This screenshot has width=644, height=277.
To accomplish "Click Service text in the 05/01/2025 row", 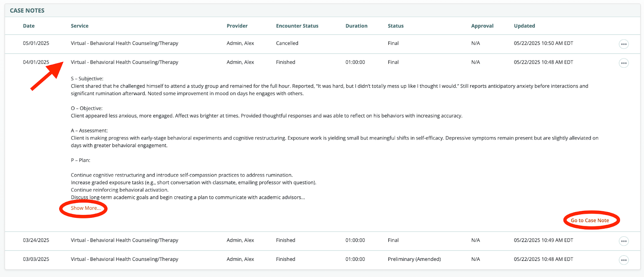I will point(124,43).
